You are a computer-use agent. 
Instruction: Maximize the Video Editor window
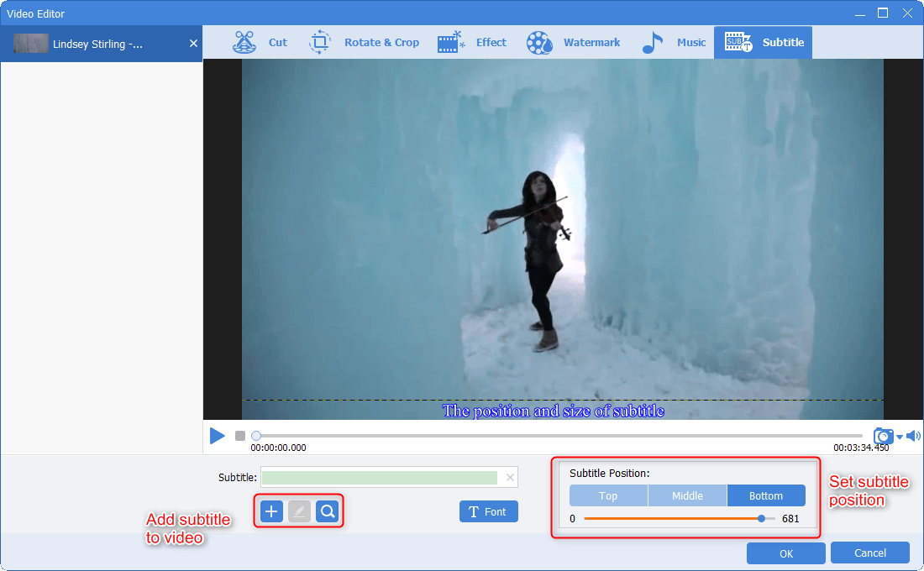(x=883, y=13)
